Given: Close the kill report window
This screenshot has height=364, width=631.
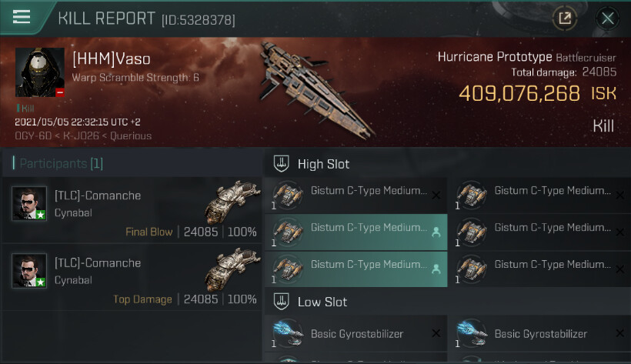Looking at the screenshot, I should click(607, 18).
